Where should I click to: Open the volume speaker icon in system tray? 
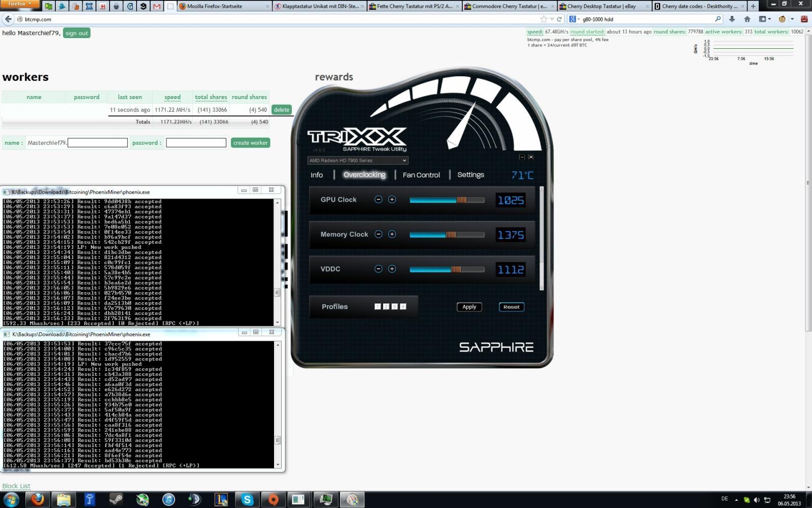tap(757, 500)
